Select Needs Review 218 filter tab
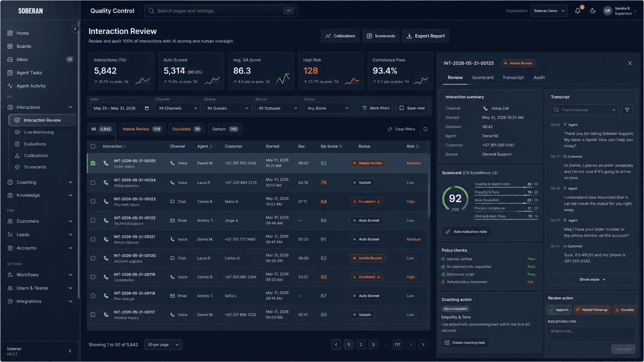The height and width of the screenshot is (362, 644). point(142,129)
